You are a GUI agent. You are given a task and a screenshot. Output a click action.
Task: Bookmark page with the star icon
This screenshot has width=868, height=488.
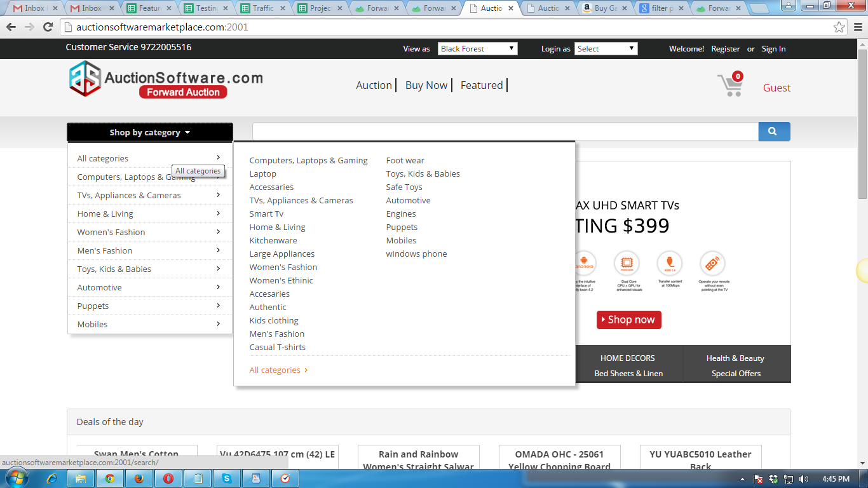coord(839,27)
